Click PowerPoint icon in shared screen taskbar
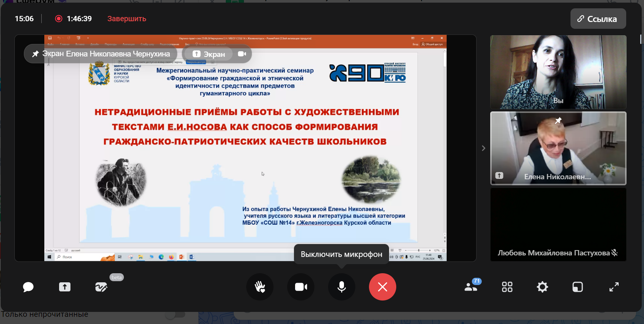The image size is (644, 324). (x=181, y=257)
